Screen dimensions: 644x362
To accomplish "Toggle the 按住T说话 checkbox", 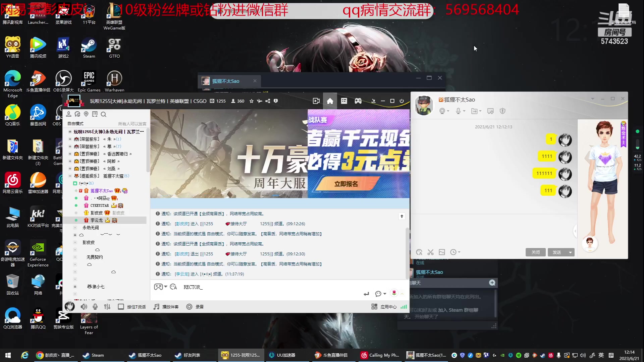I will tap(121, 307).
